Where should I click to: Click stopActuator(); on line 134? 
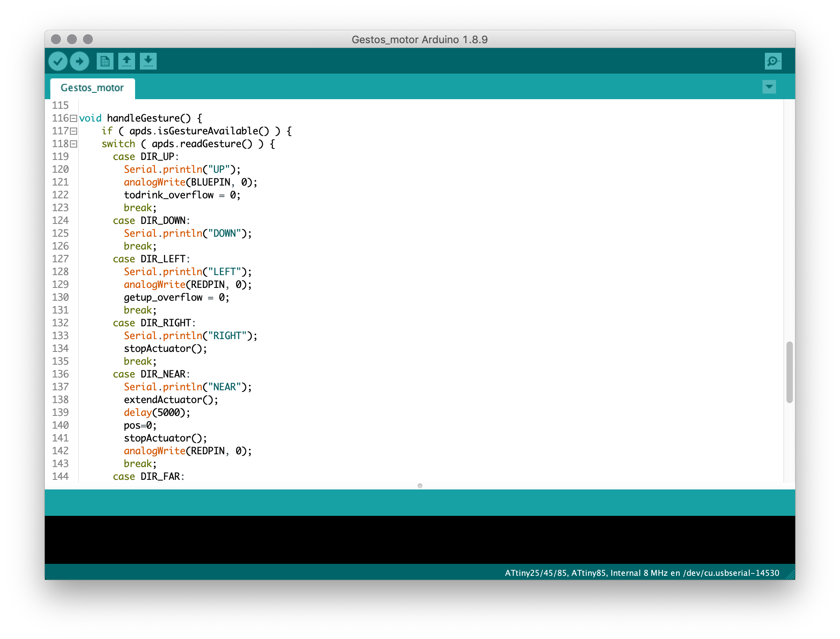click(x=165, y=349)
